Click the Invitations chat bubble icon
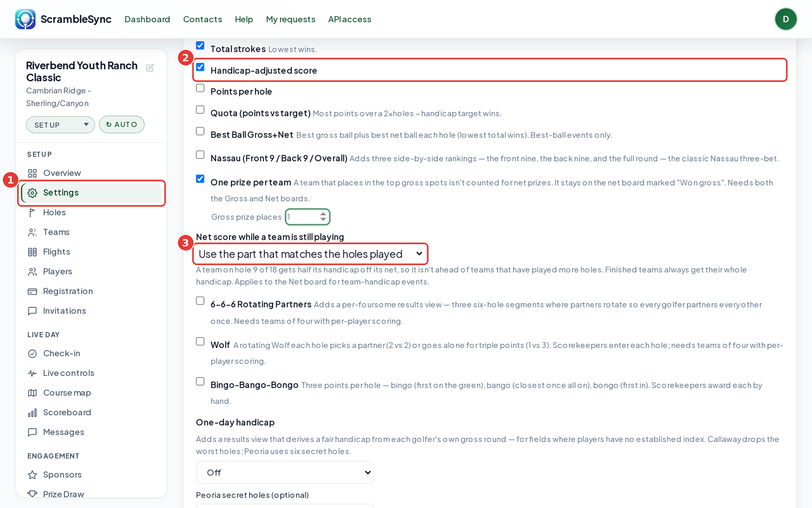The width and height of the screenshot is (812, 508). pyautogui.click(x=32, y=311)
